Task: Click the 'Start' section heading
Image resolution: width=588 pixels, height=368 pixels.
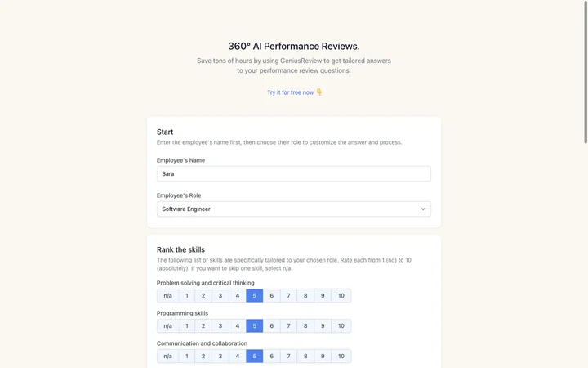Action: click(x=165, y=132)
